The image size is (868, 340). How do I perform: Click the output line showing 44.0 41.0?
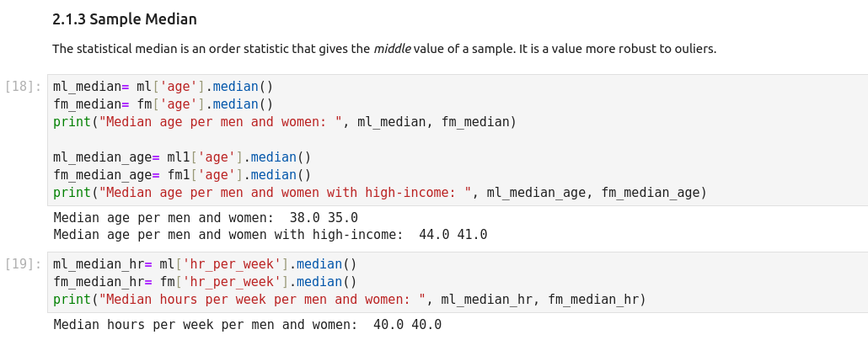tap(270, 235)
